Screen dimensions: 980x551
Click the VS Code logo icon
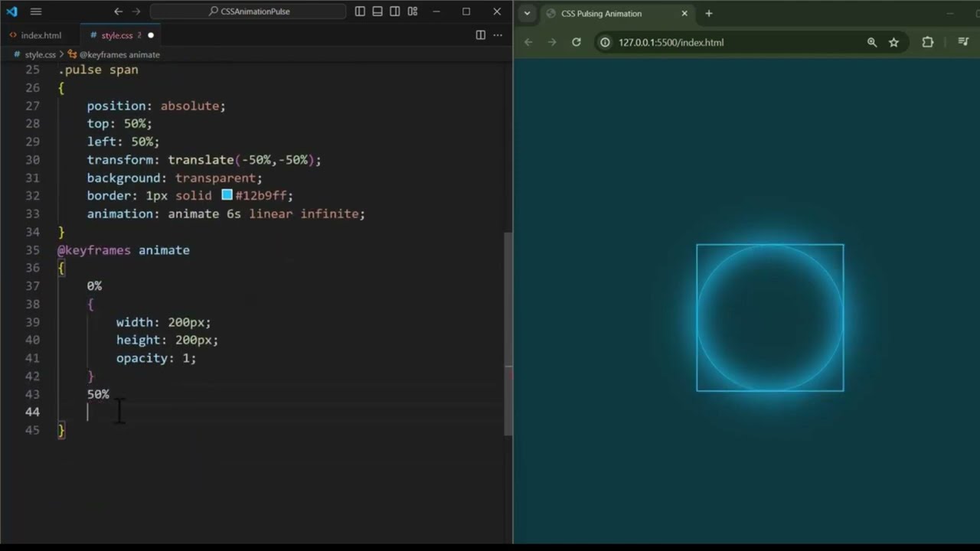[x=11, y=11]
